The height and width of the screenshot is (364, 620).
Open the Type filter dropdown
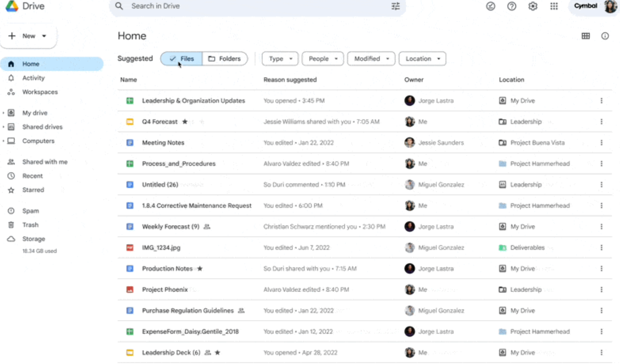[x=280, y=59]
